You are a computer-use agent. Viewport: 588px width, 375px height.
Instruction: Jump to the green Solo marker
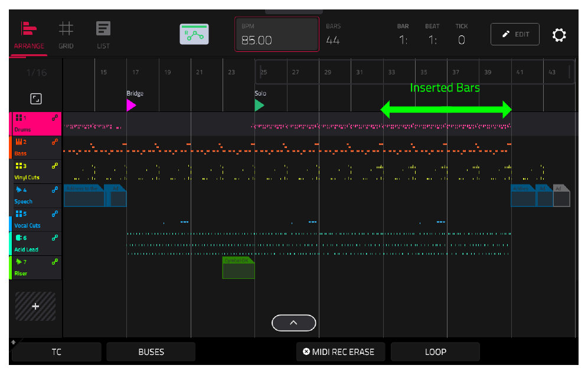tap(259, 106)
